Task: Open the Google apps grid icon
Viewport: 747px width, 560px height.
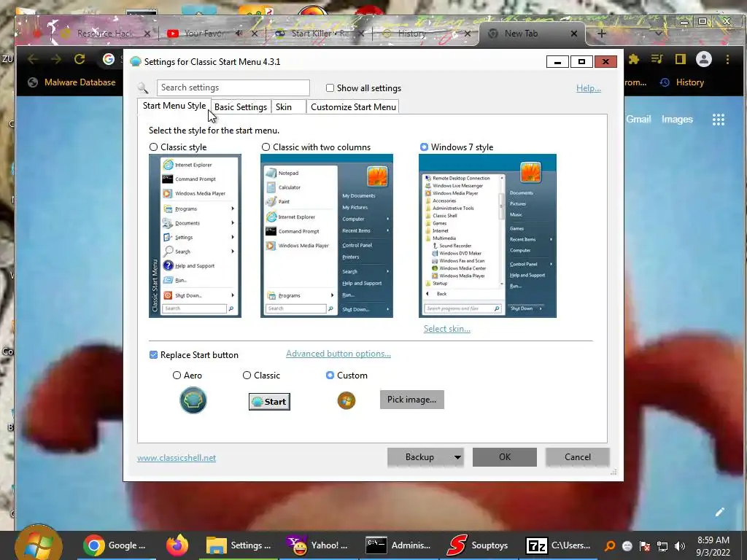Action: (719, 120)
